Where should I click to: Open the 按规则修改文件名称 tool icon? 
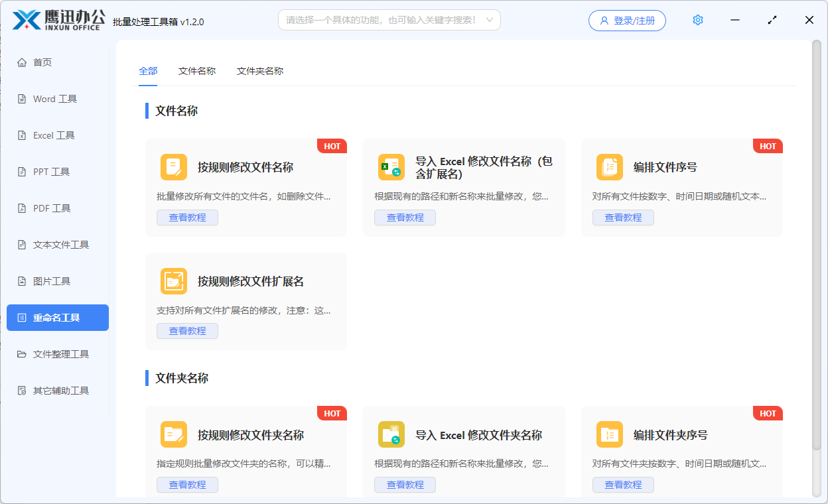(174, 167)
